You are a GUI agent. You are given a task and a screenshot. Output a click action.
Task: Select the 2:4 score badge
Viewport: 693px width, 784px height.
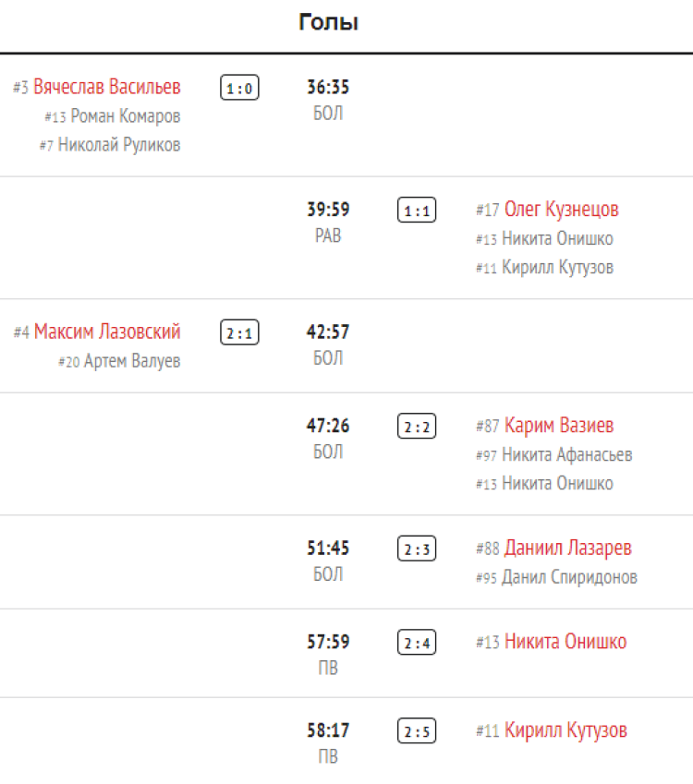[x=417, y=643]
